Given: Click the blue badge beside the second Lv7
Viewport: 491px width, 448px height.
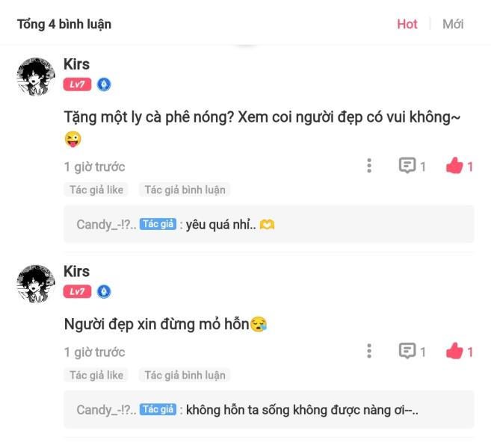Looking at the screenshot, I should coord(104,292).
